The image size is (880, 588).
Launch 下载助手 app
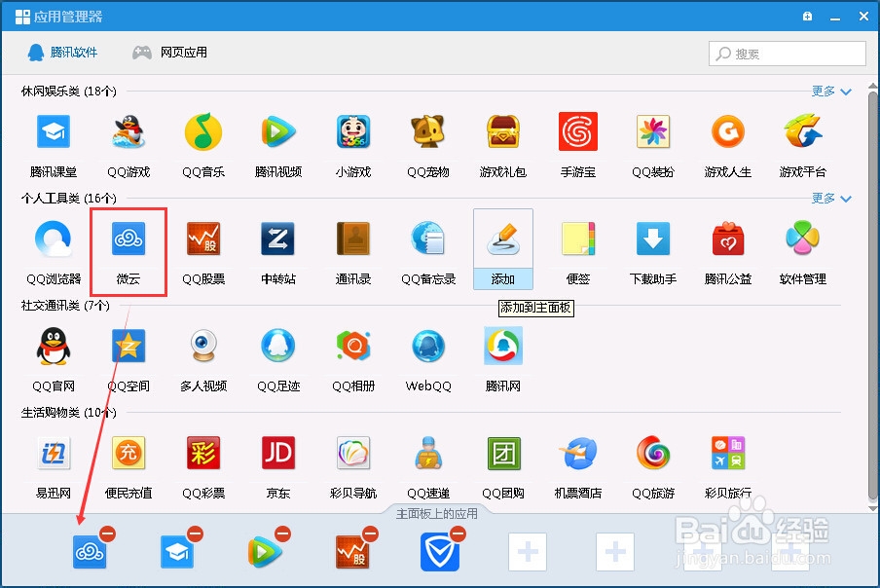(653, 239)
